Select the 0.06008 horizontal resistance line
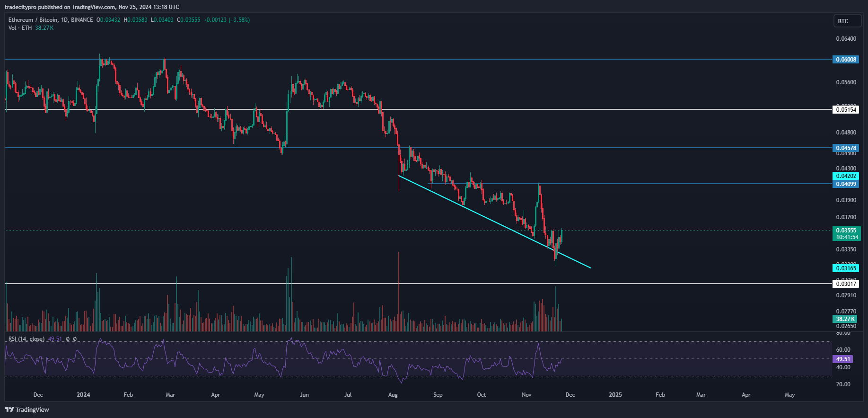This screenshot has height=418, width=868. point(419,60)
